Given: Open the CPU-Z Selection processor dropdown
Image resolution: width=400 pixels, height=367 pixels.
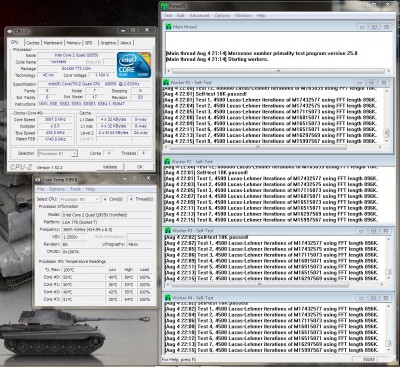Looking at the screenshot, I should (x=74, y=153).
